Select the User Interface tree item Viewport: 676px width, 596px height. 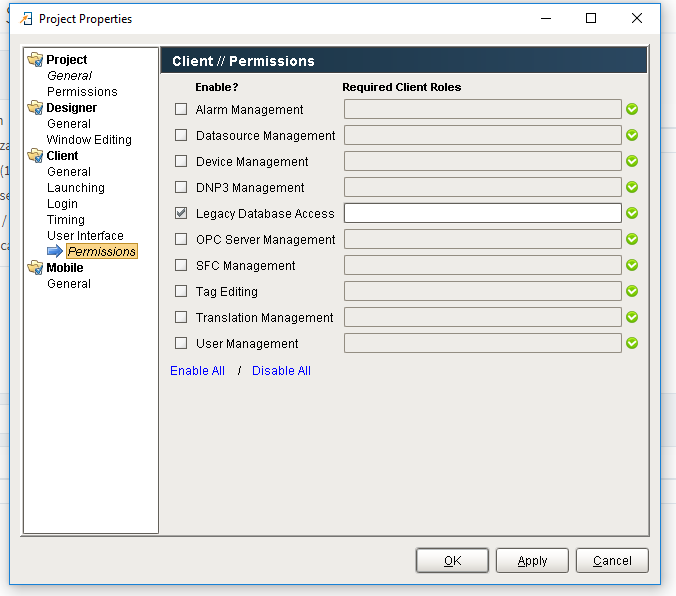[85, 235]
